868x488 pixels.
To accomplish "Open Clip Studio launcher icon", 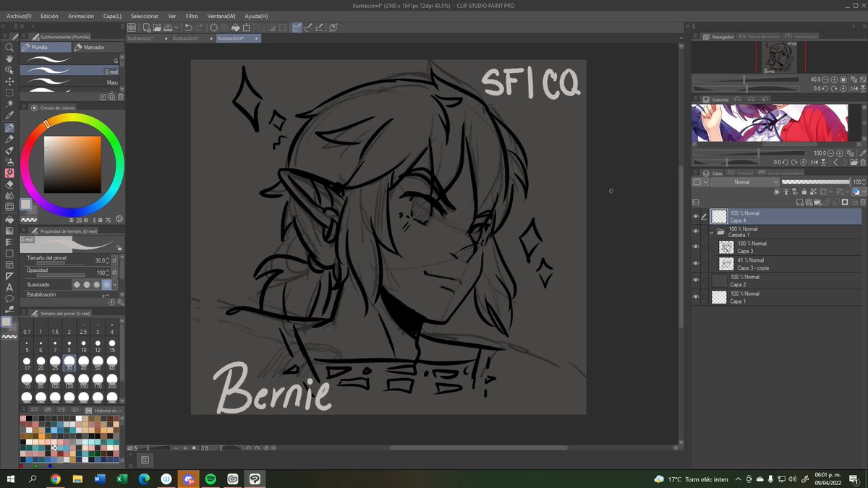I will 132,27.
